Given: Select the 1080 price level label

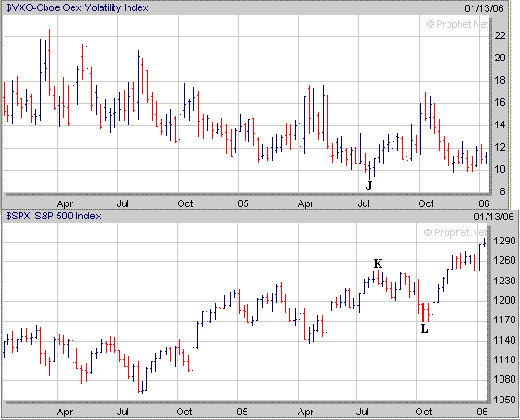Looking at the screenshot, I should pyautogui.click(x=504, y=380).
